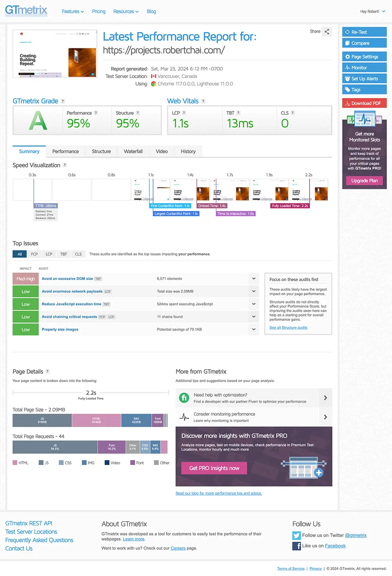This screenshot has height=576, width=392.
Task: Filter Top Issues by TBT
Action: 63,254
